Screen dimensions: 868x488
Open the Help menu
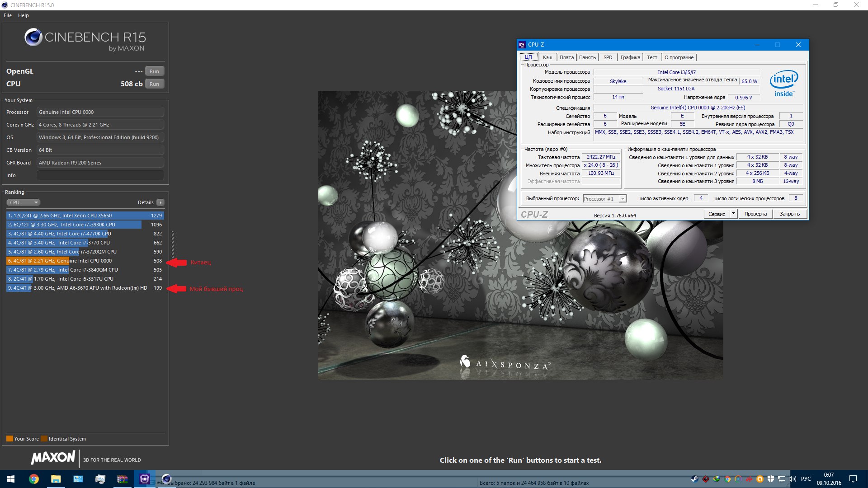[24, 15]
